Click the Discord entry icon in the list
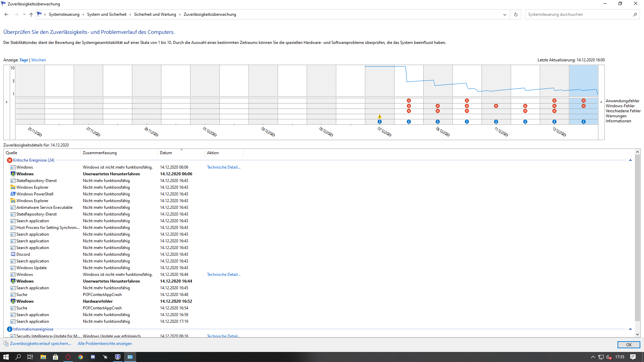 [x=13, y=254]
